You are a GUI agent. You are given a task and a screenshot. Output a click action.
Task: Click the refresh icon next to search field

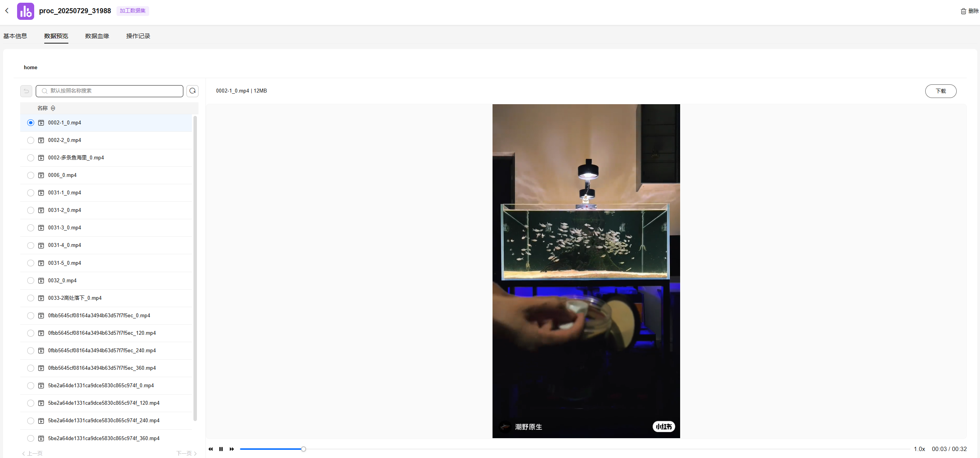(x=192, y=91)
